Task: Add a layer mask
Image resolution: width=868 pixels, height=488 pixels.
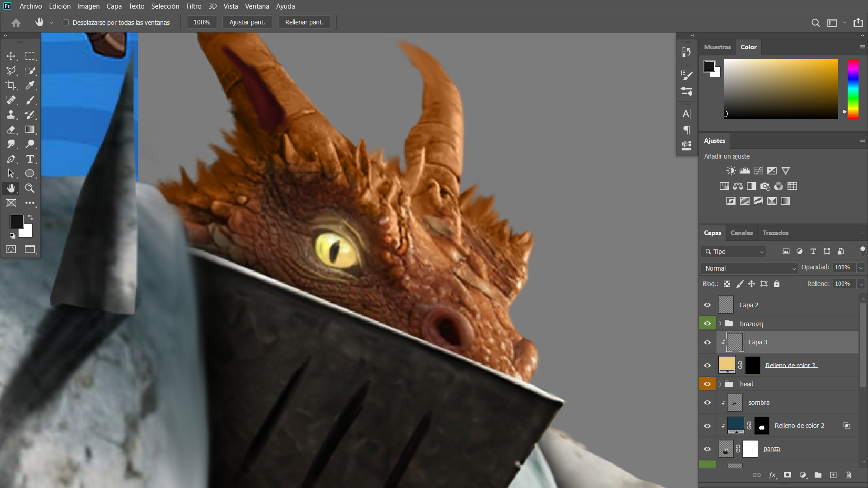Action: point(788,475)
